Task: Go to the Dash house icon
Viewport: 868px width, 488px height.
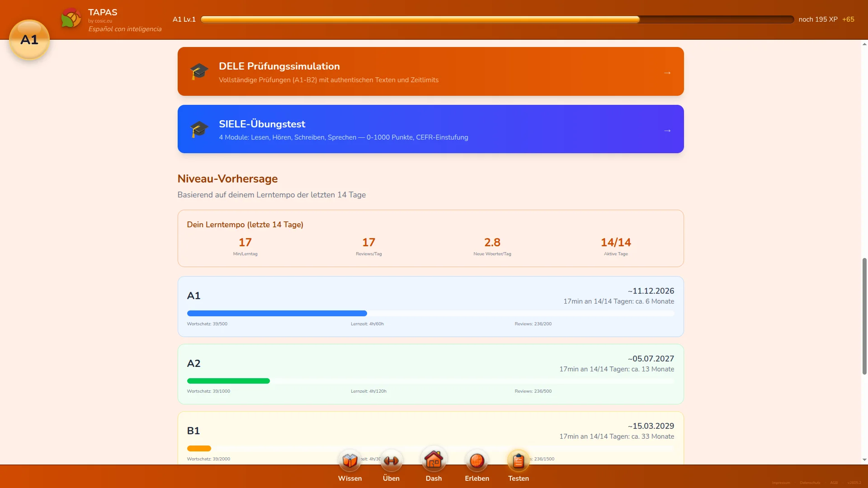Action: pyautogui.click(x=434, y=459)
